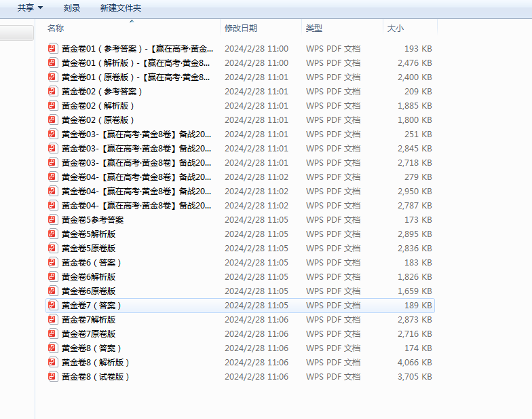
Task: Click the 黄金卷8（解析版）PDF icon
Action: point(53,363)
